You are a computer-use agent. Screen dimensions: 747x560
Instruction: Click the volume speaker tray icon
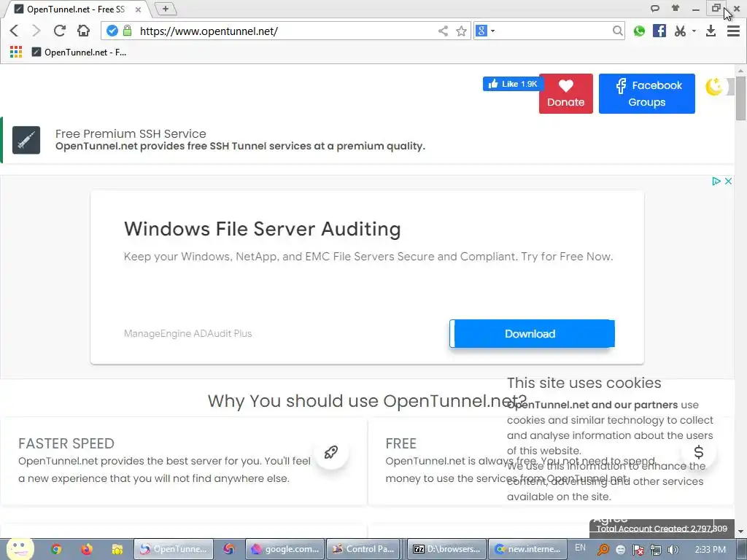673,550
